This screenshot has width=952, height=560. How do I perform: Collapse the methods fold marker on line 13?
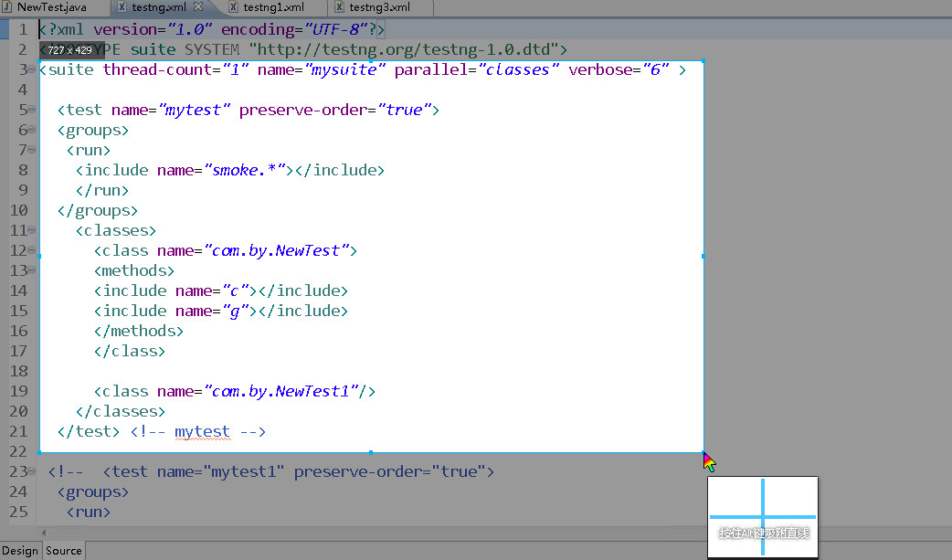coord(32,270)
